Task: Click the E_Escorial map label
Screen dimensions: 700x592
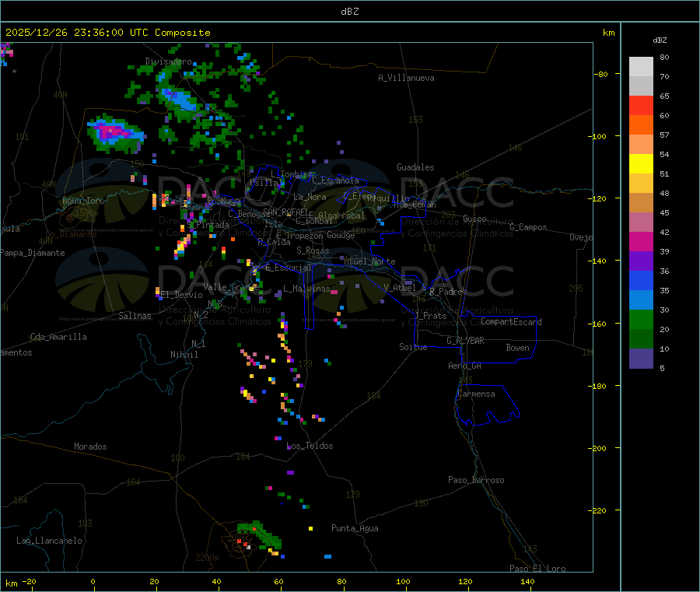Action: [289, 268]
